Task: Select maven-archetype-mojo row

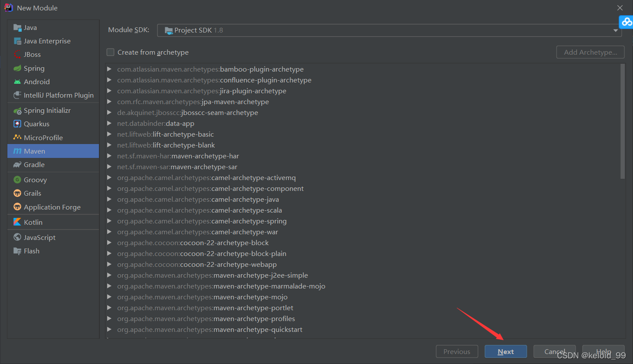Action: [363, 297]
